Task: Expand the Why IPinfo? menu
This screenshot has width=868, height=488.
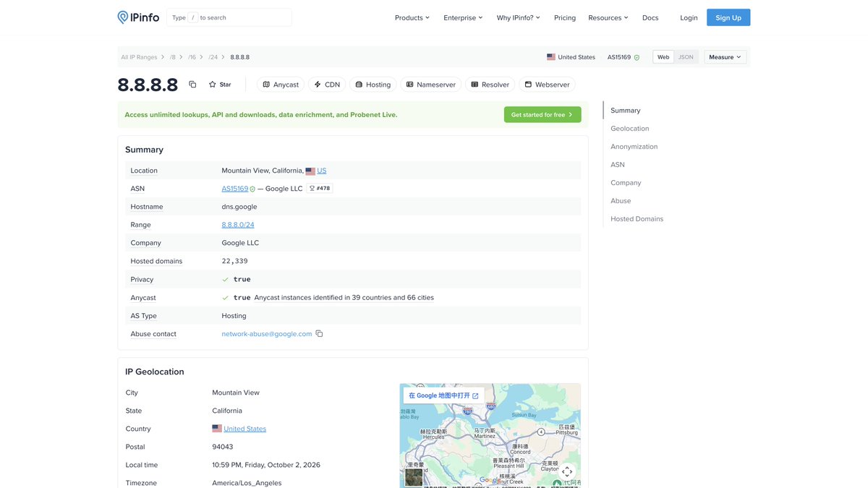Action: click(519, 17)
